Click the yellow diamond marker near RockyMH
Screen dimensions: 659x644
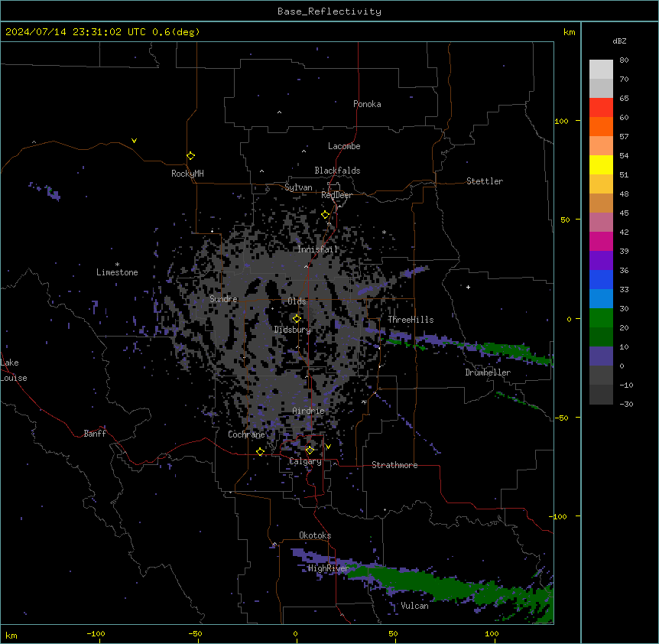[x=190, y=156]
